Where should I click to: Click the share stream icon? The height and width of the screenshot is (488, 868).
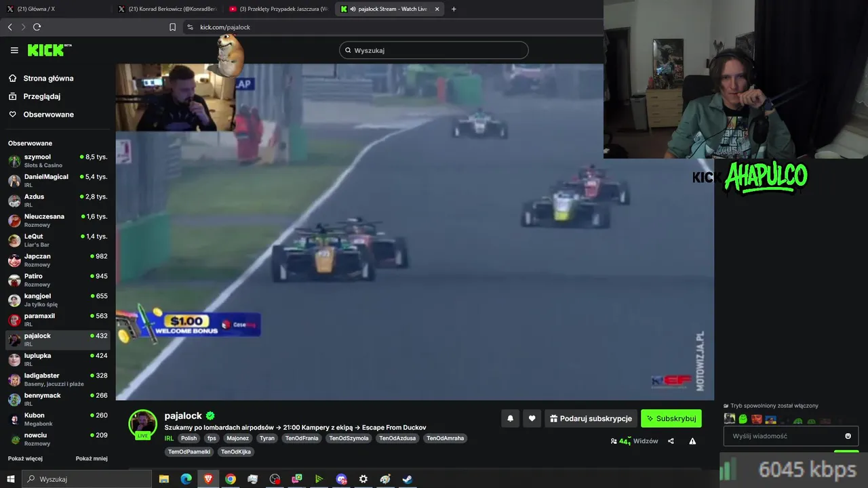(x=671, y=441)
